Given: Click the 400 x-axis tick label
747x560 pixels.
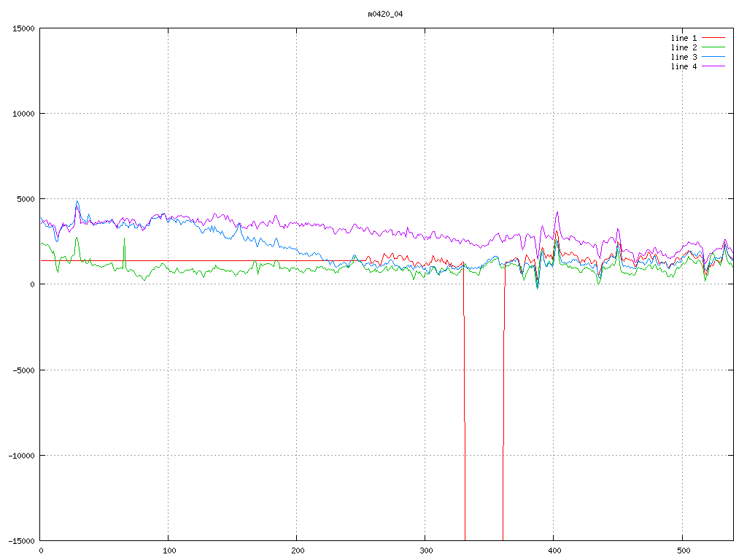Looking at the screenshot, I should pyautogui.click(x=554, y=551).
